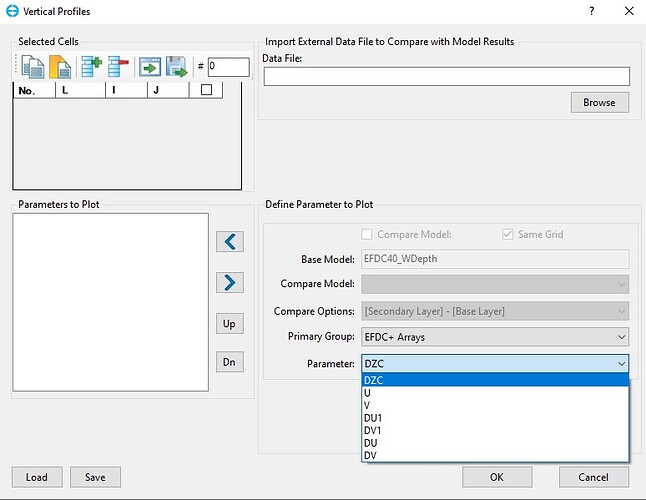
Task: Select DU in parameter list
Action: (x=495, y=443)
